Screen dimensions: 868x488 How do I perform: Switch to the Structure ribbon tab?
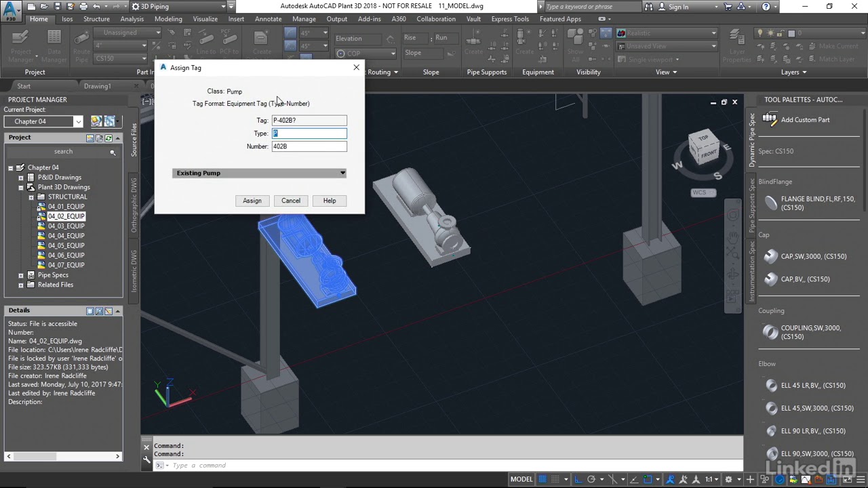point(96,19)
